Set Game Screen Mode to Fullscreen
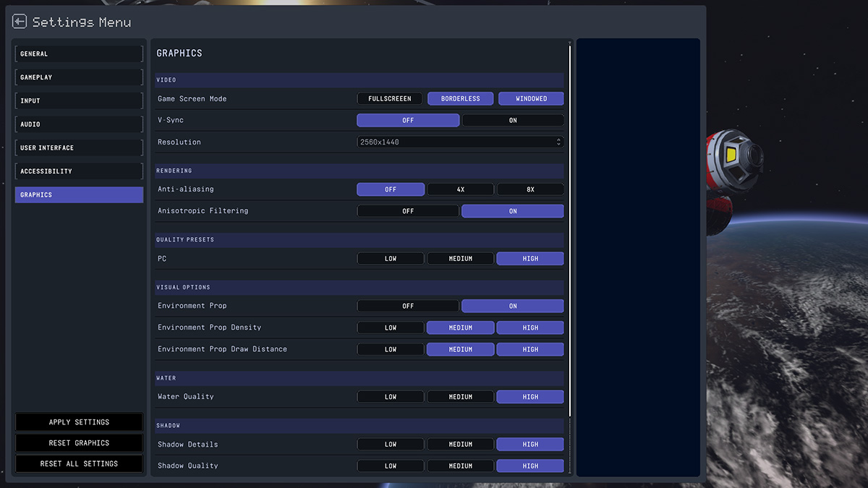Viewport: 868px width, 488px height. pos(389,98)
